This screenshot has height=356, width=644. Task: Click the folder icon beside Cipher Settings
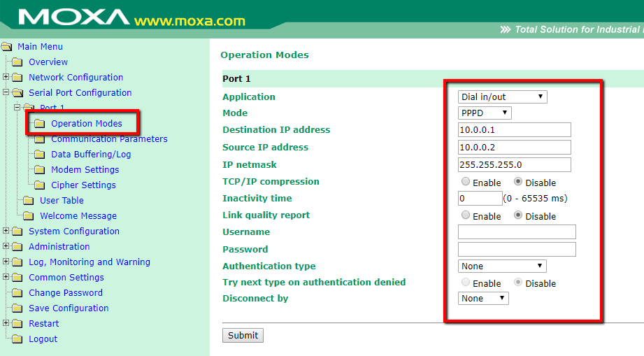click(x=39, y=185)
